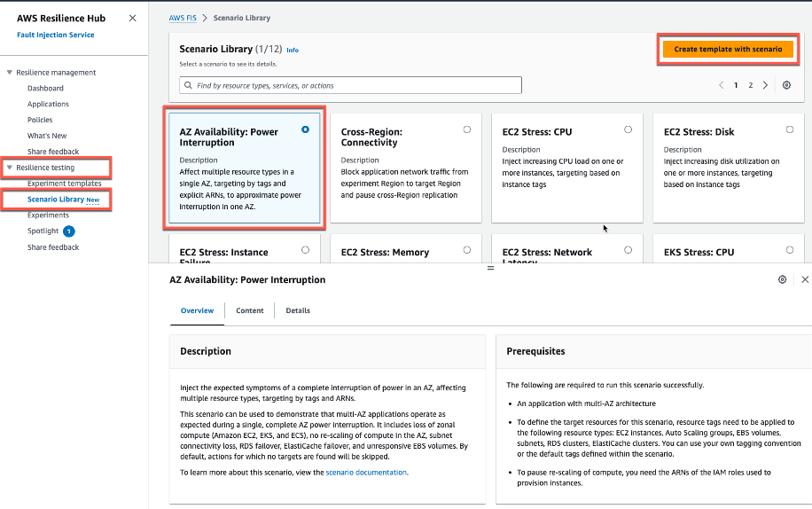This screenshot has height=509, width=812.
Task: Go to page 2 of scenarios
Action: (x=750, y=85)
